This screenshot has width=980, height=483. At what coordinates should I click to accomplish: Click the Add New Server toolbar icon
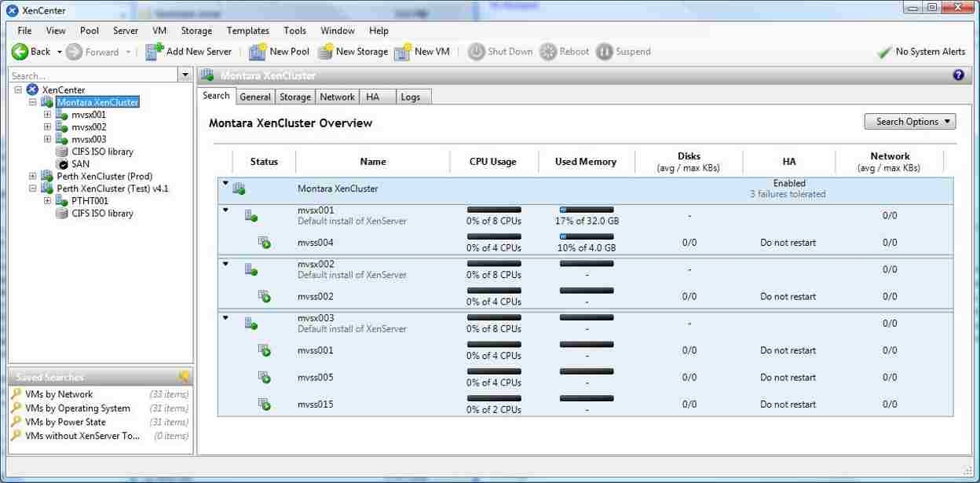(x=154, y=52)
